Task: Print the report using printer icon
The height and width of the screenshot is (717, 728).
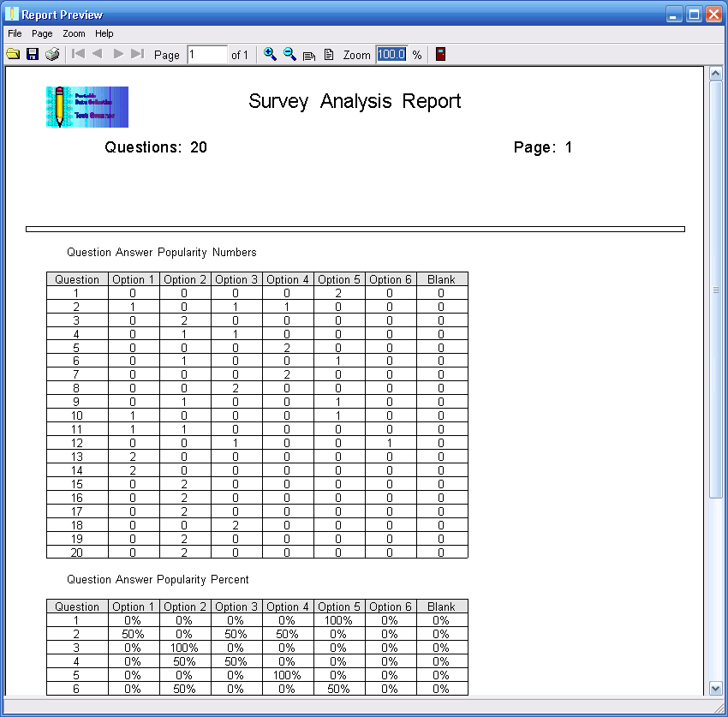Action: click(x=52, y=54)
